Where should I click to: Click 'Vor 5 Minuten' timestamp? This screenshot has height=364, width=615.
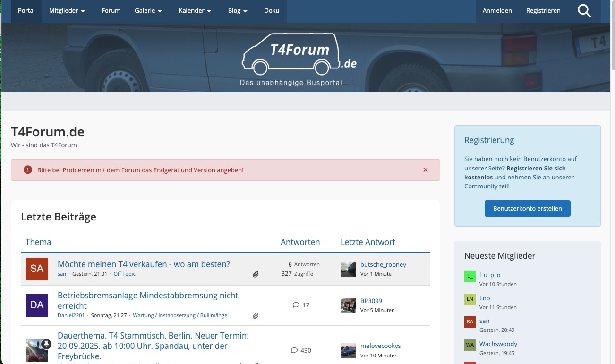(x=377, y=310)
